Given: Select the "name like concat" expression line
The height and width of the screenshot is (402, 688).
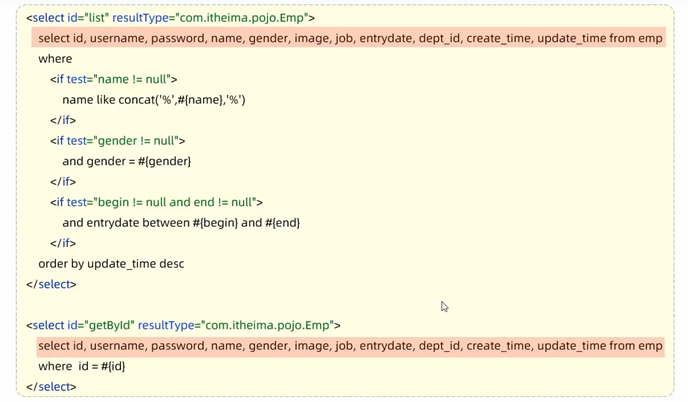Looking at the screenshot, I should [153, 100].
